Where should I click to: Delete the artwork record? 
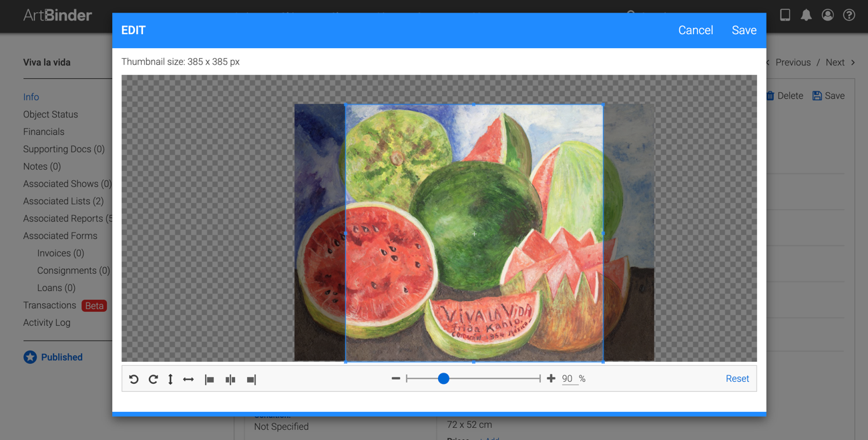785,95
